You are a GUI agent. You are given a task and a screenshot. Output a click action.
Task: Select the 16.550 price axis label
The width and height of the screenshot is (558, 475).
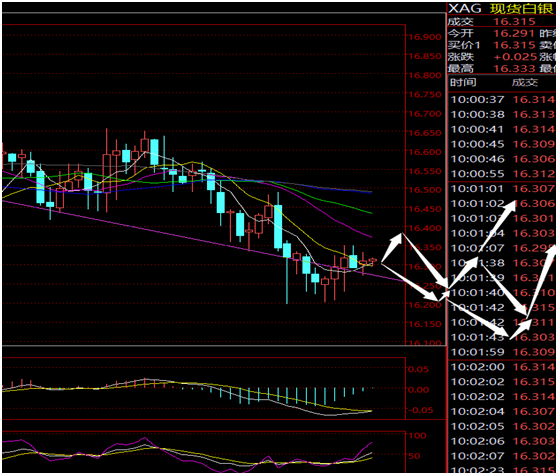click(x=425, y=171)
